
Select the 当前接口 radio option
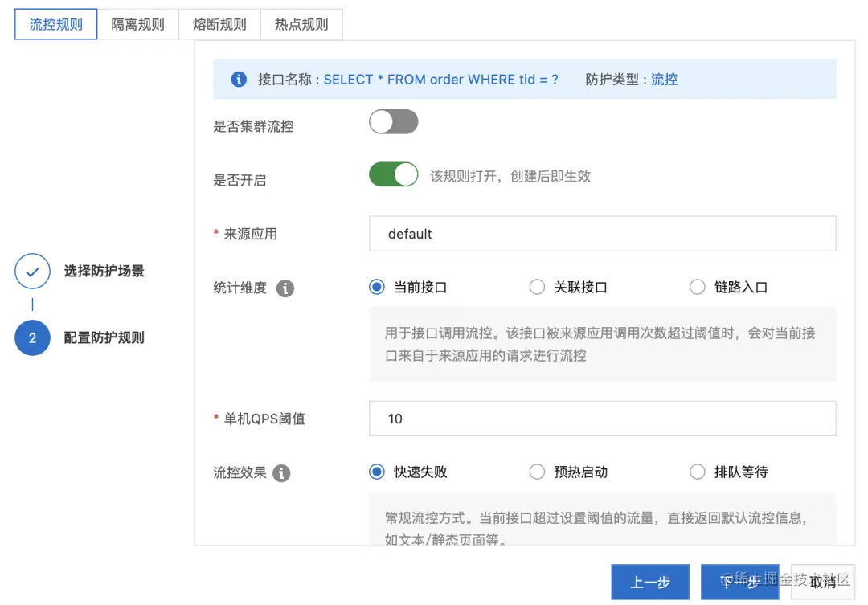tap(377, 287)
